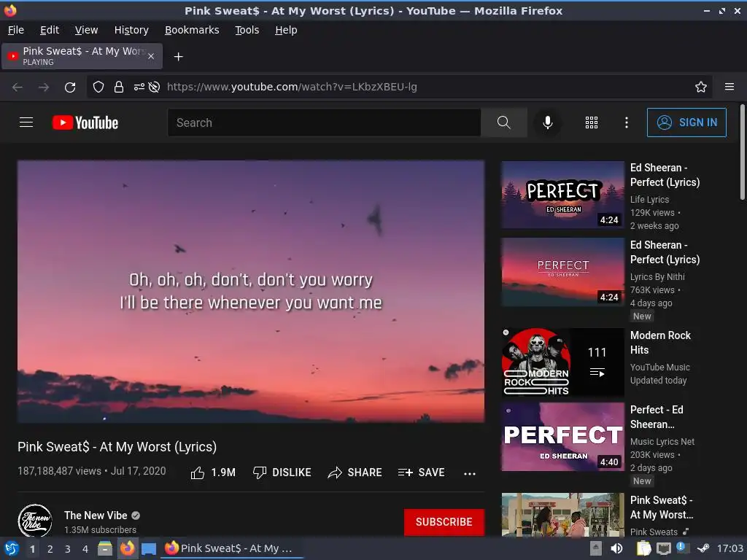Click the video player to pause

click(251, 292)
